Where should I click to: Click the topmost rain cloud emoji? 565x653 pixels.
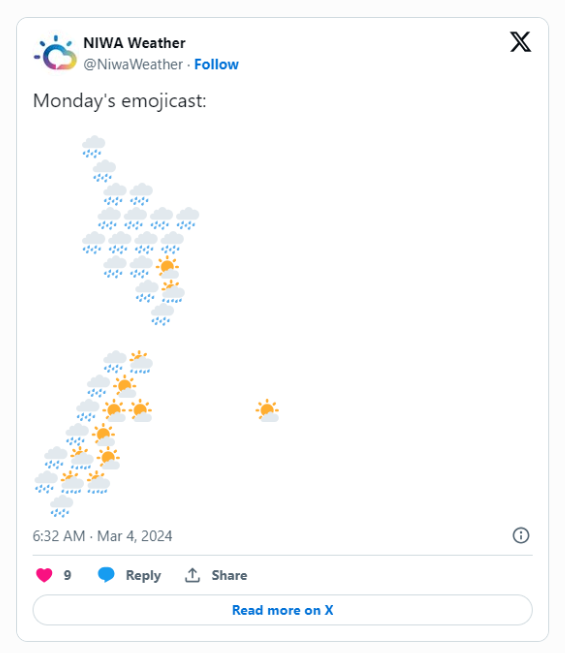93,147
